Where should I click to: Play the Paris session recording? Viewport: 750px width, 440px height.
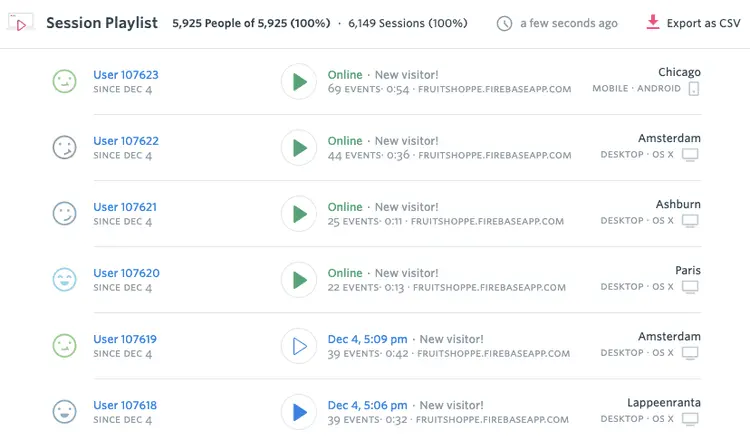(x=297, y=280)
